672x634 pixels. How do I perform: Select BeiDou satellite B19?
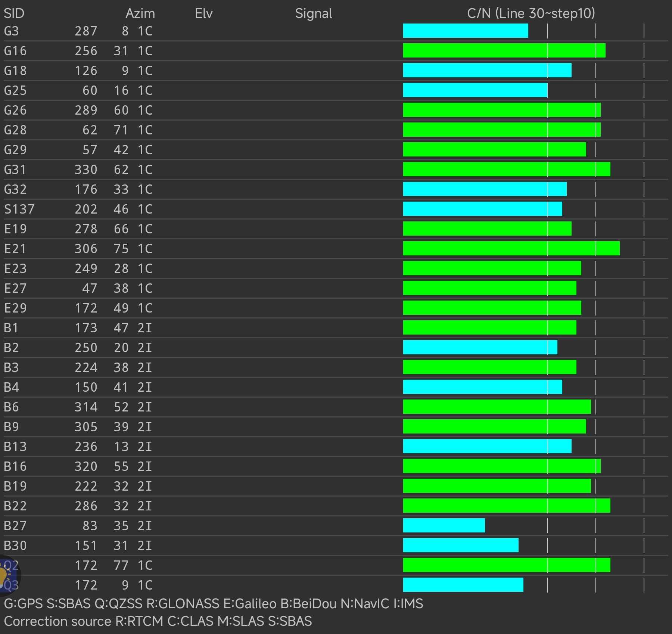tap(15, 486)
